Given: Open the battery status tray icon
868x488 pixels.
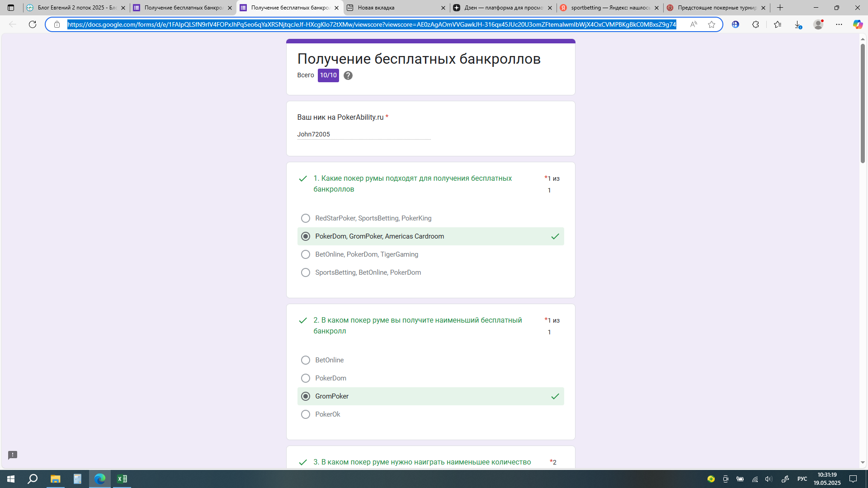Looking at the screenshot, I should point(740,479).
